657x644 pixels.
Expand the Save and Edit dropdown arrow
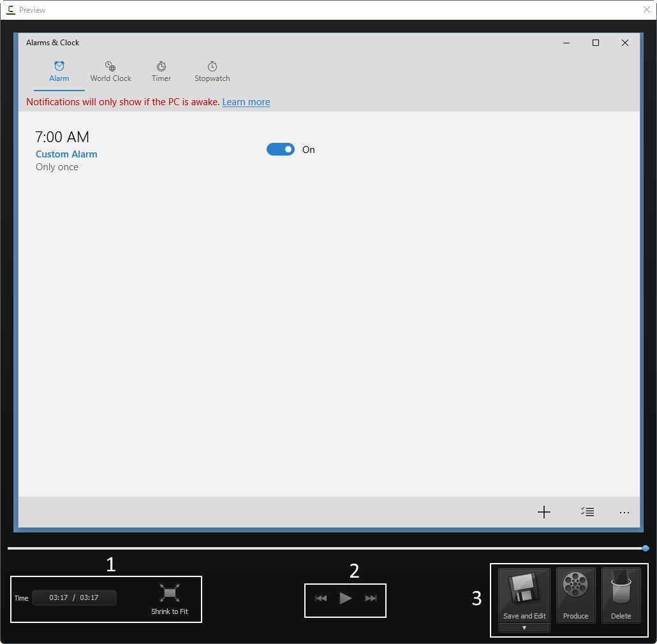coord(524,628)
